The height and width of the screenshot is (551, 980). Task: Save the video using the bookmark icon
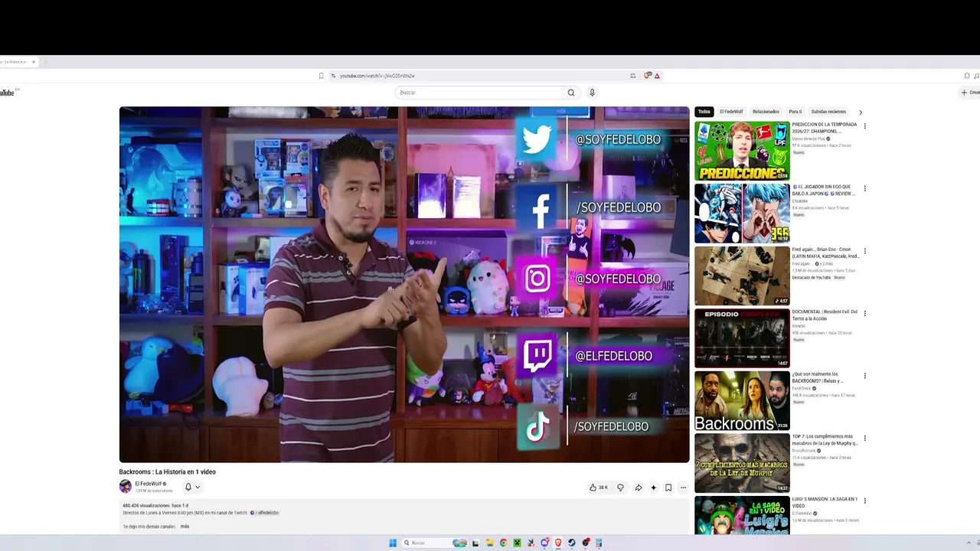coord(668,487)
